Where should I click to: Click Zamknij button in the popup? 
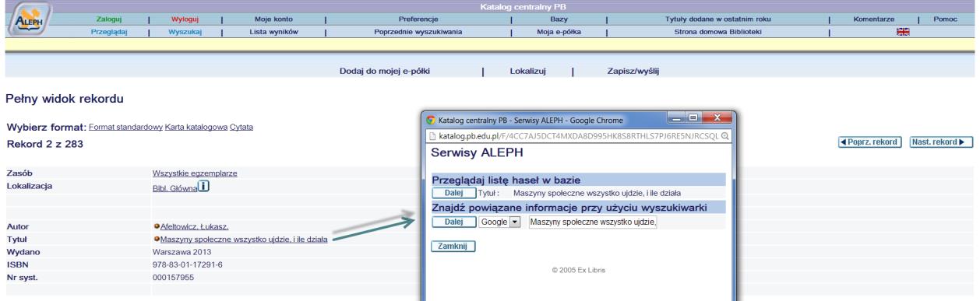point(453,247)
